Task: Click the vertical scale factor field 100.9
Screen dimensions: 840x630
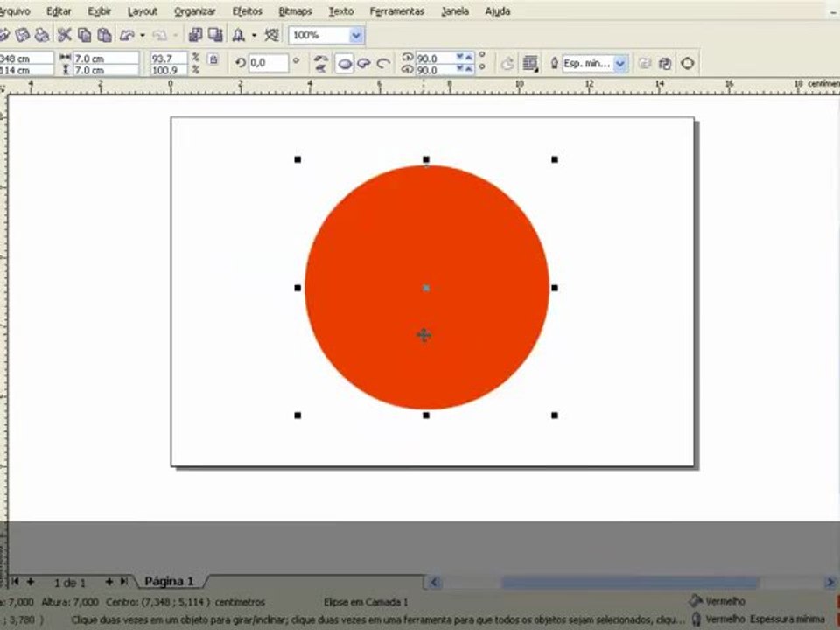Action: pos(169,70)
